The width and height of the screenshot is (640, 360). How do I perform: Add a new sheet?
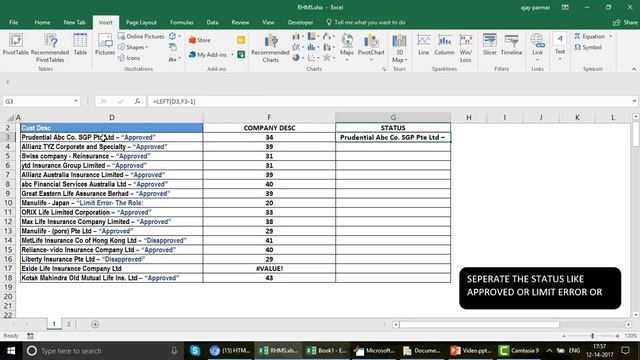tap(95, 324)
